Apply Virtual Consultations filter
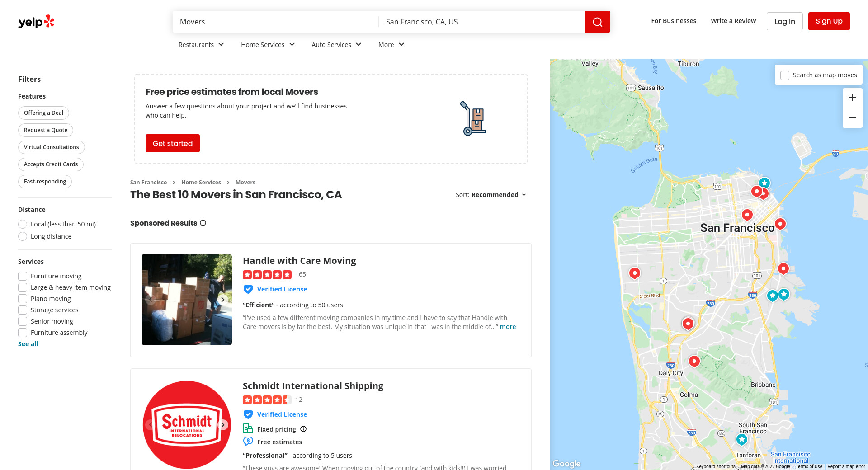 pos(52,147)
